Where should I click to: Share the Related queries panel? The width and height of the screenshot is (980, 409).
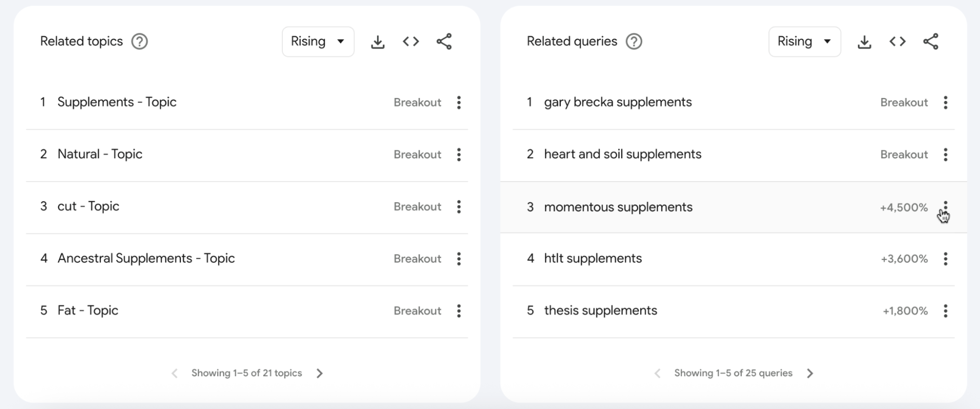[931, 41]
